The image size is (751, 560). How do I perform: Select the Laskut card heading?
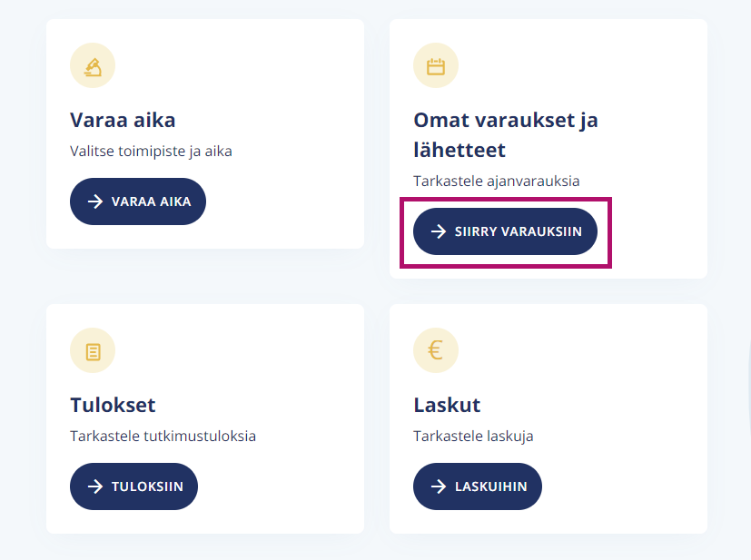(x=447, y=405)
